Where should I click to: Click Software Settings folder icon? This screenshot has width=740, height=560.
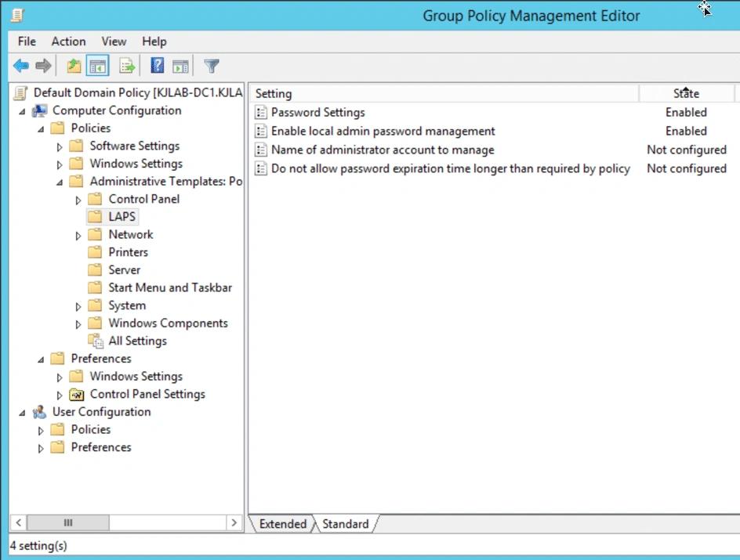click(x=77, y=146)
